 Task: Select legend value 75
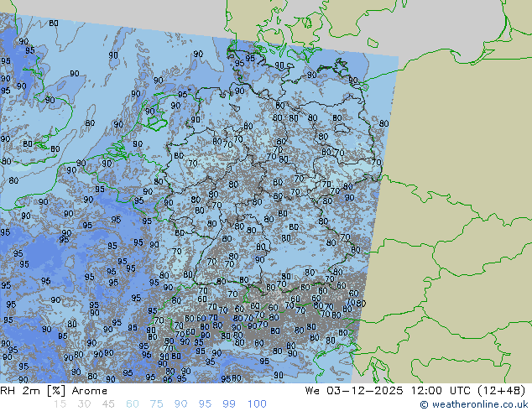tap(156, 404)
